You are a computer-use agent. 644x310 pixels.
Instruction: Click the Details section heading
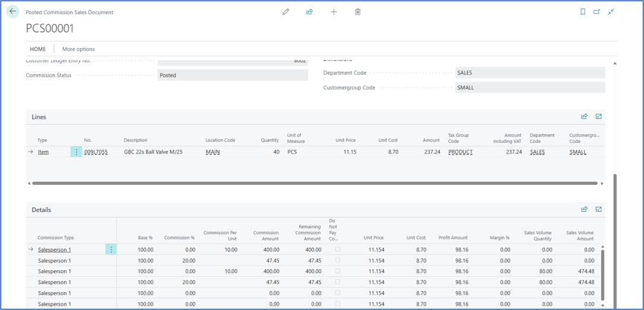pyautogui.click(x=42, y=210)
